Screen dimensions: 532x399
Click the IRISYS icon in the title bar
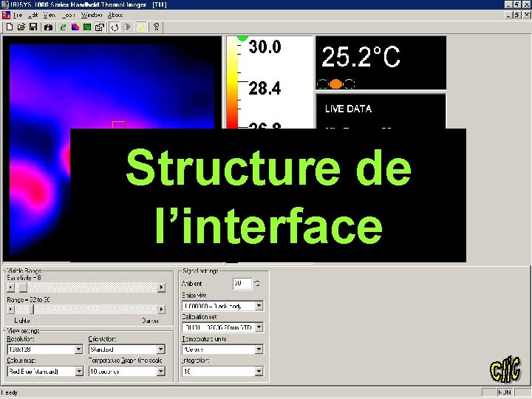click(4, 4)
